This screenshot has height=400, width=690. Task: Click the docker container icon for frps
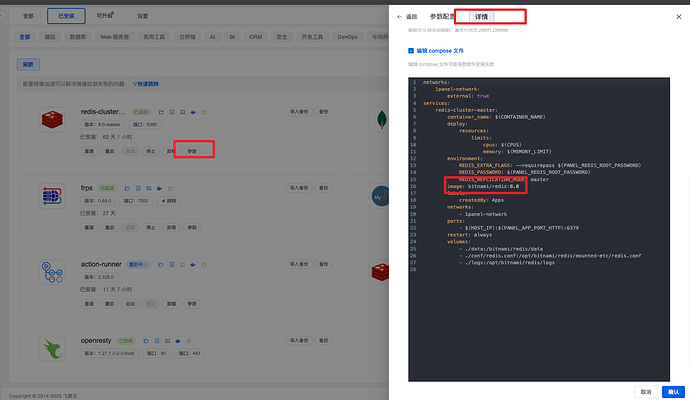pyautogui.click(x=159, y=187)
